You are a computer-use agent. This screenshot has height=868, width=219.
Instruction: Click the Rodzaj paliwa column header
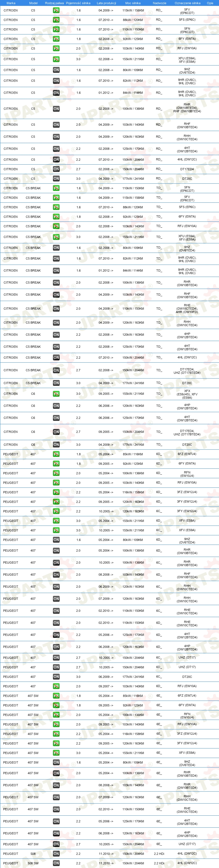(54, 3)
